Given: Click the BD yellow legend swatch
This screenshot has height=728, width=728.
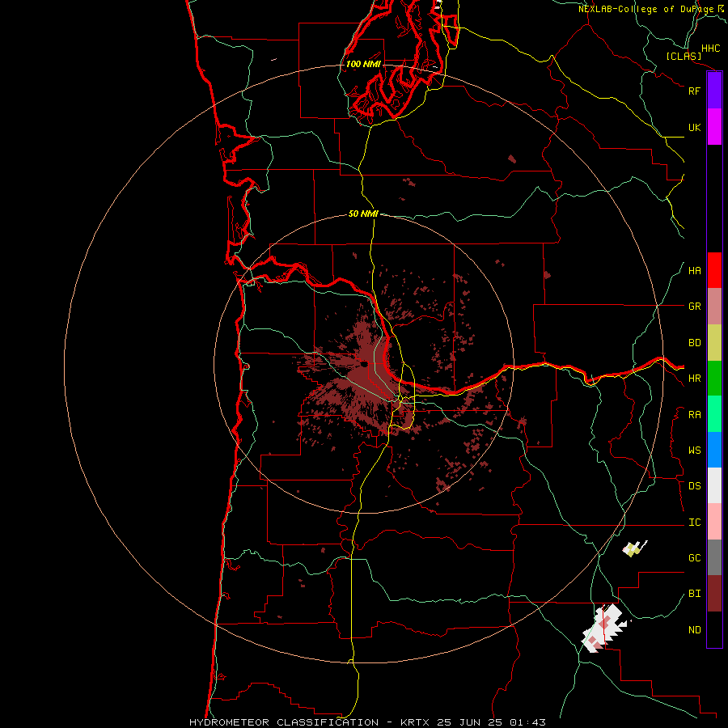Looking at the screenshot, I should coord(714,343).
